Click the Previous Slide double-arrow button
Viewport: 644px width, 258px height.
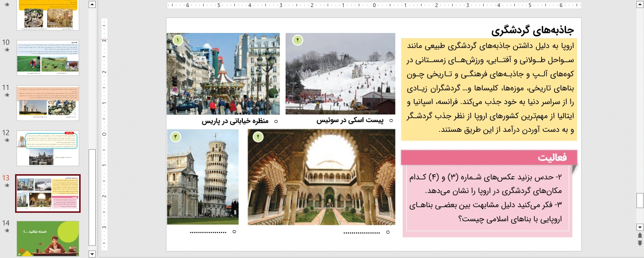click(640, 235)
